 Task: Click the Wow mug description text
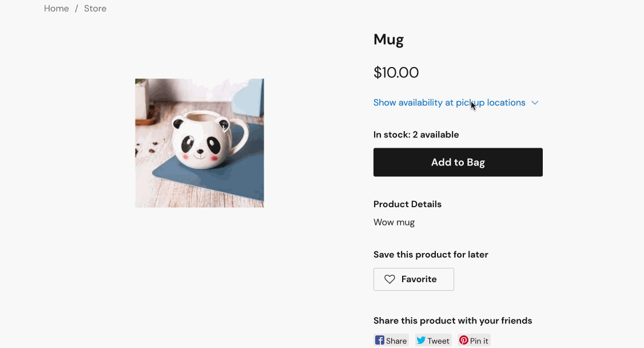(394, 222)
